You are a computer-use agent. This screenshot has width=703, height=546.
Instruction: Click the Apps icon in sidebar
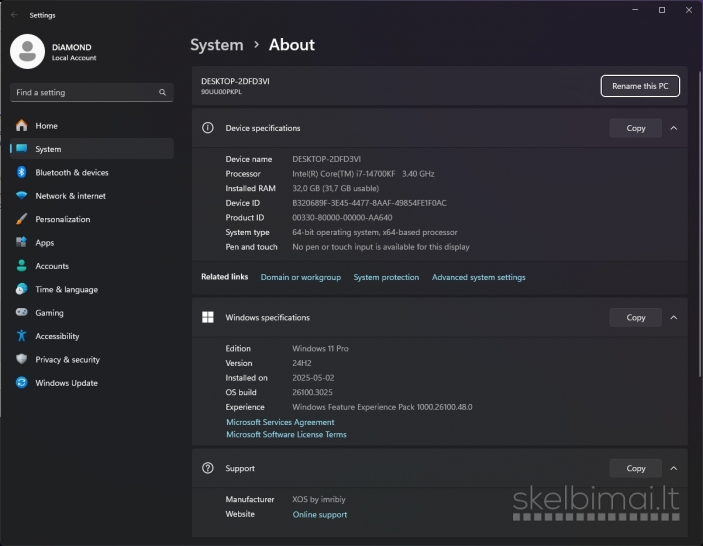coord(22,242)
